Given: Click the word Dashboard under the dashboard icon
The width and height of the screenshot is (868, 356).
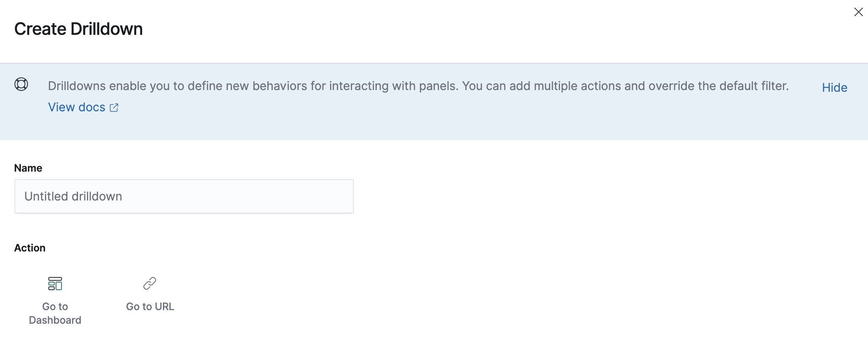Looking at the screenshot, I should coord(55,320).
